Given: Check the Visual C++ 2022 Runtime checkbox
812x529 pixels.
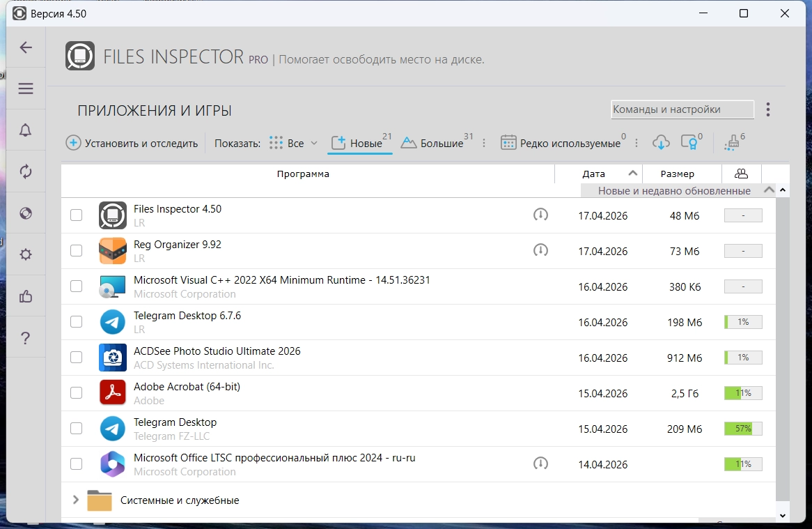Looking at the screenshot, I should tap(76, 286).
